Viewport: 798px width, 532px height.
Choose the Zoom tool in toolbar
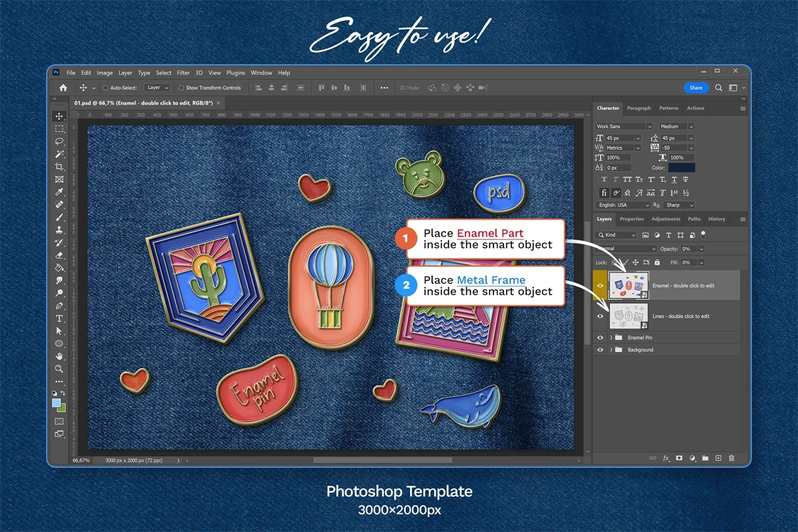(59, 368)
